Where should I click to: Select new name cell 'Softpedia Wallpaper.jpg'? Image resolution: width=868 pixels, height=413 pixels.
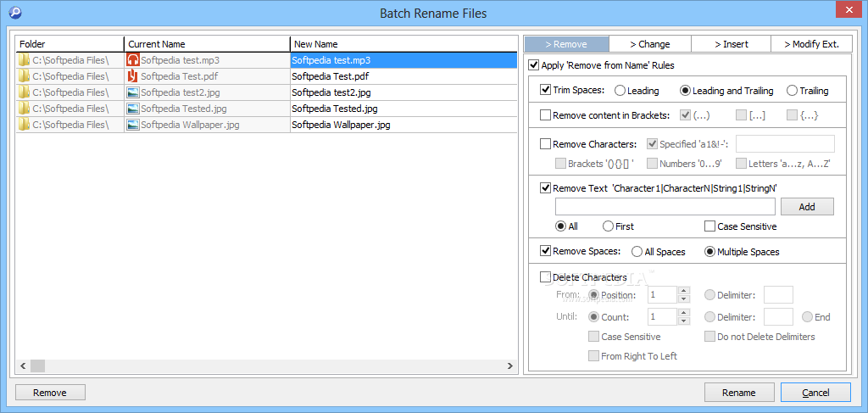tap(403, 125)
